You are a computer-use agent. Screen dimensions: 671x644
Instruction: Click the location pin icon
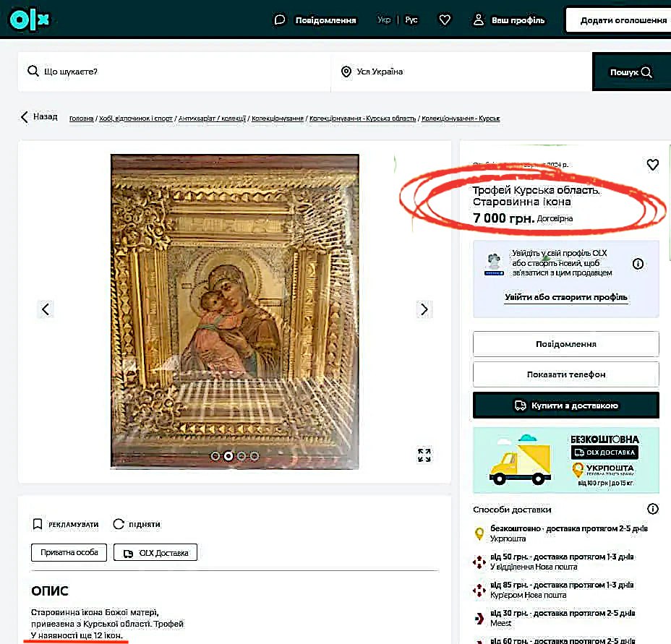click(x=346, y=72)
